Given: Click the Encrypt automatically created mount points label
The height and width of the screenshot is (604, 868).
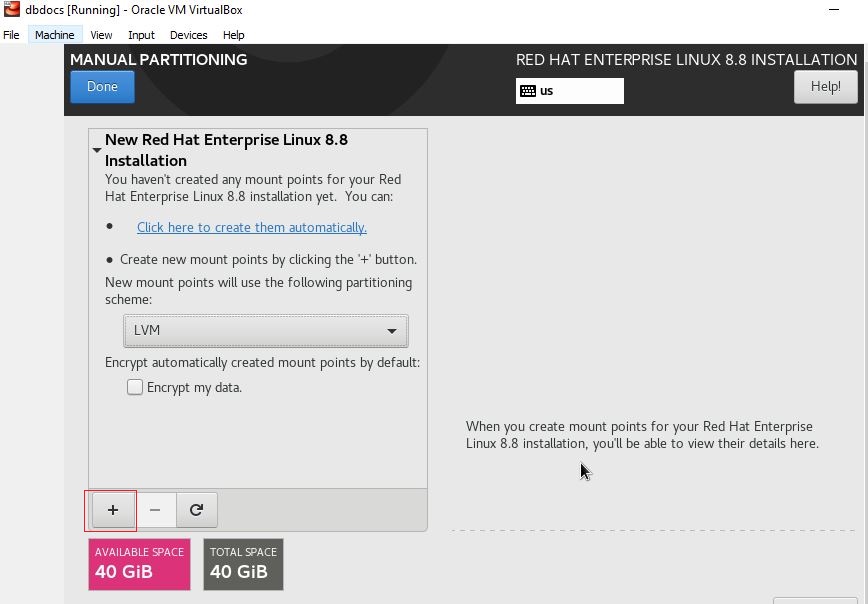Looking at the screenshot, I should pos(262,363).
